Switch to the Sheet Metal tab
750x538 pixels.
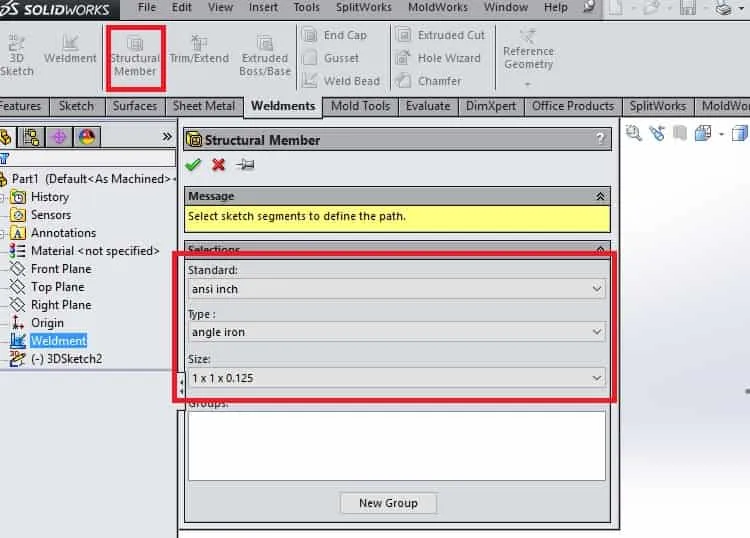(x=204, y=106)
